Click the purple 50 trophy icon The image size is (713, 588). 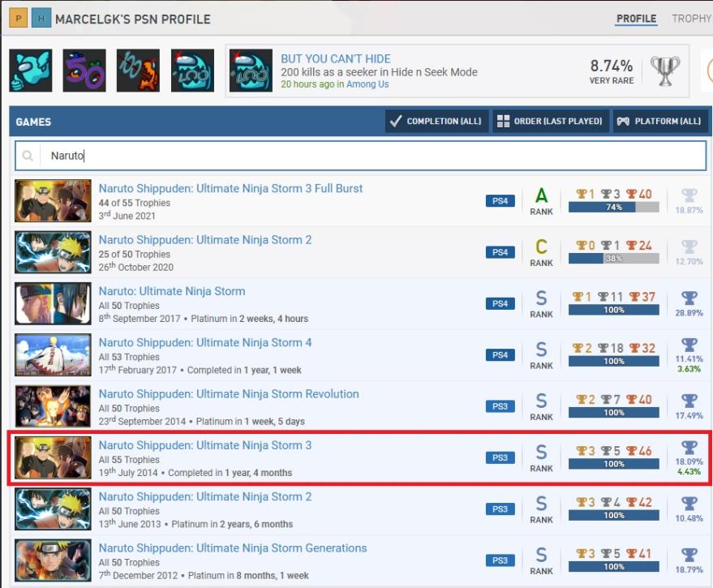tap(84, 71)
